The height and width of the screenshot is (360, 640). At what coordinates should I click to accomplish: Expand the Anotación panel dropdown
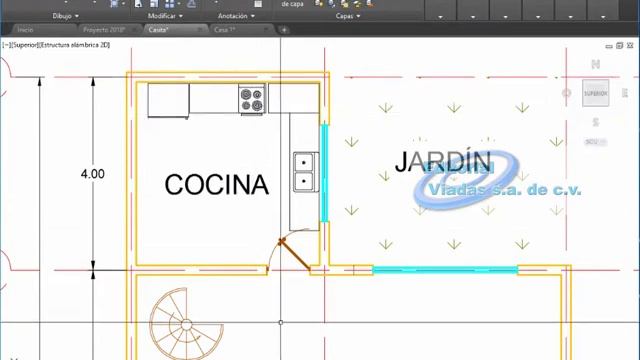click(236, 16)
